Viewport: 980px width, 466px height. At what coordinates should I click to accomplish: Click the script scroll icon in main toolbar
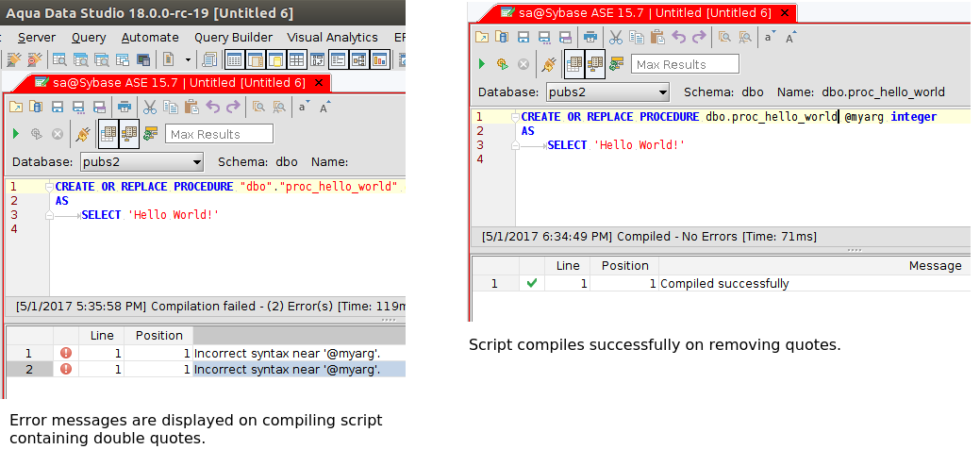pyautogui.click(x=210, y=60)
